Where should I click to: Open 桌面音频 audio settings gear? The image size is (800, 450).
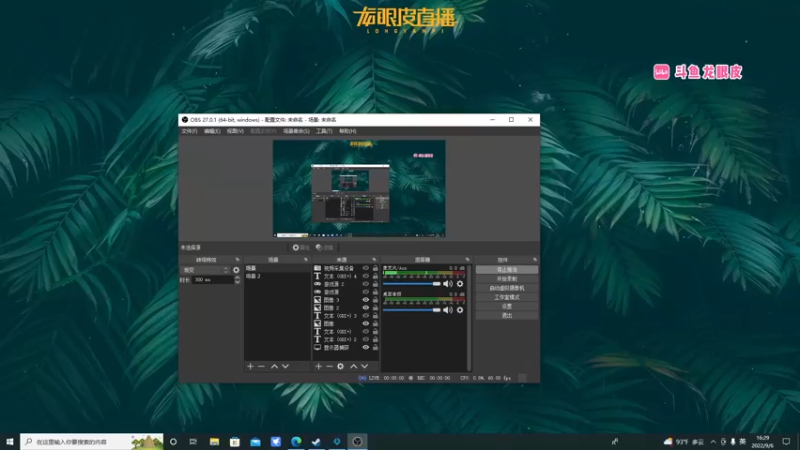[x=460, y=310]
